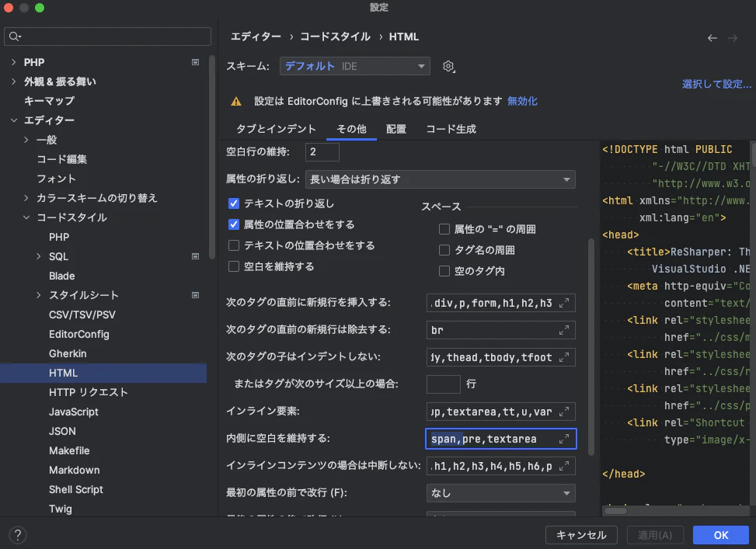This screenshot has width=756, height=549.
Task: Switch to コード生成 tab
Action: 451,129
